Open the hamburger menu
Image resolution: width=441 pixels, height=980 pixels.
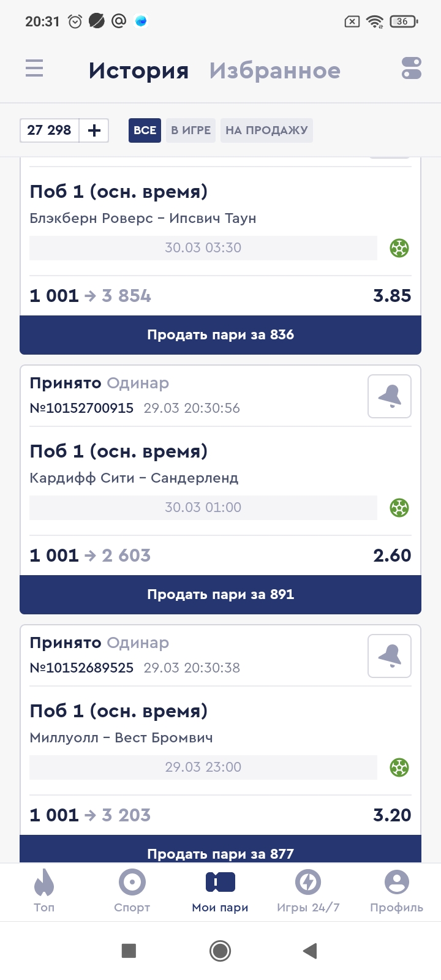(x=34, y=68)
